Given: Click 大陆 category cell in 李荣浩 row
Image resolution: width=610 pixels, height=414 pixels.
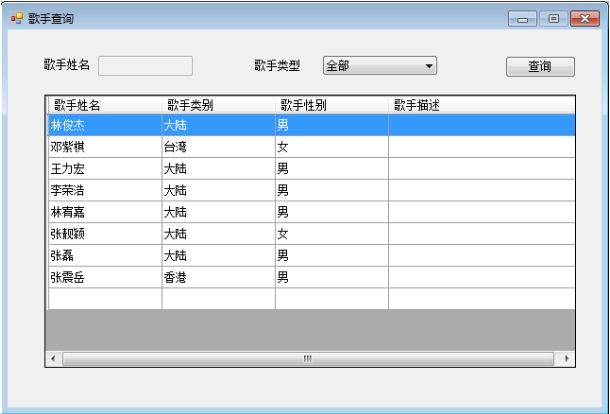Looking at the screenshot, I should pos(219,191).
